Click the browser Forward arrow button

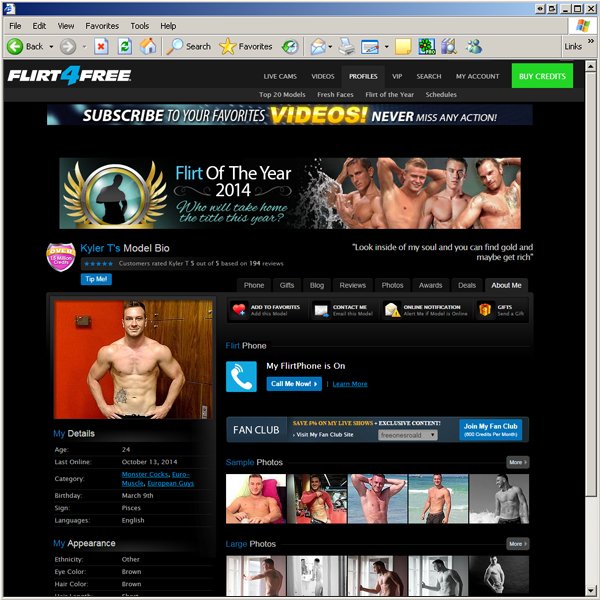(68, 47)
